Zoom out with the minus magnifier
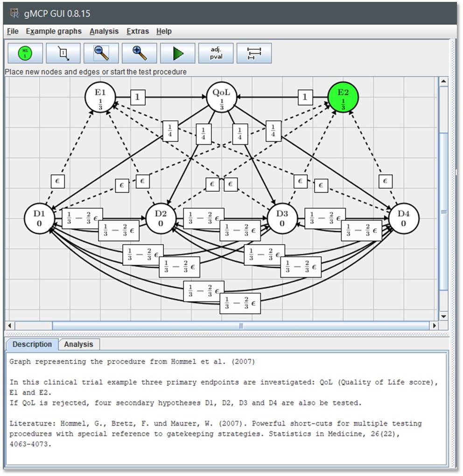The width and height of the screenshot is (463, 476). 101,53
